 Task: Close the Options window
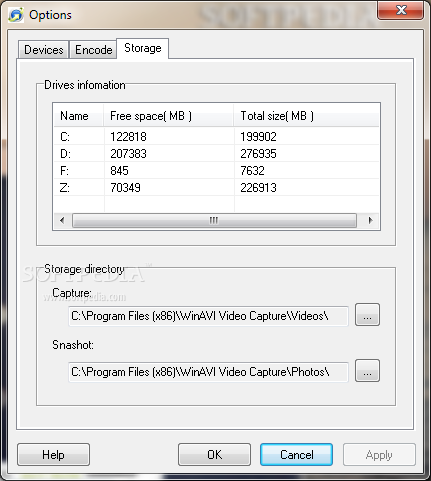pos(401,10)
